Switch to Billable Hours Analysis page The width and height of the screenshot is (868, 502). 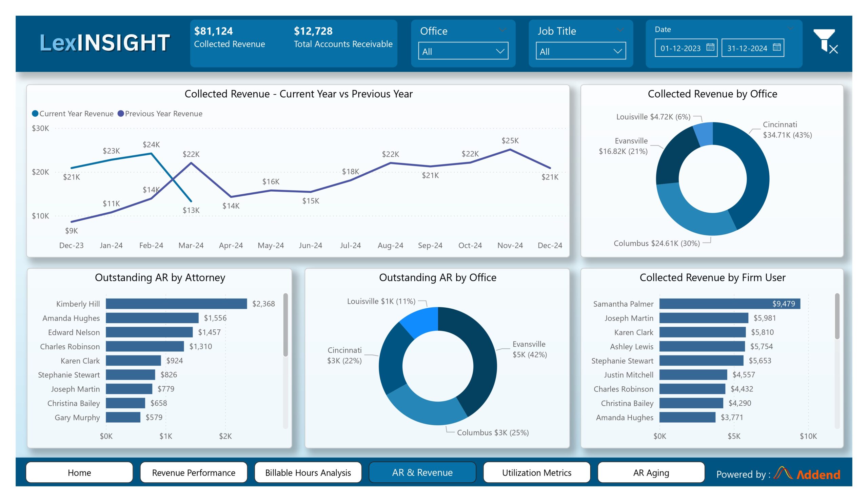point(308,472)
